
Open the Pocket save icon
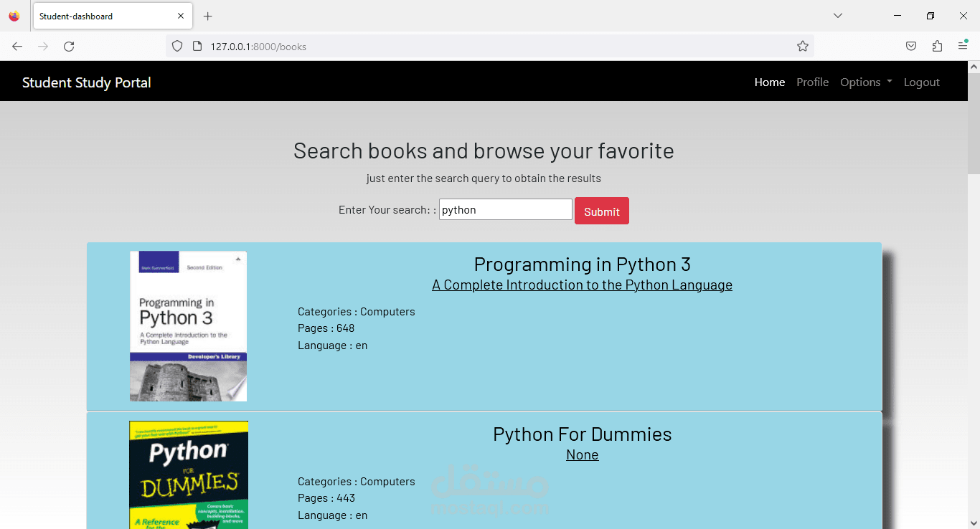coord(910,47)
